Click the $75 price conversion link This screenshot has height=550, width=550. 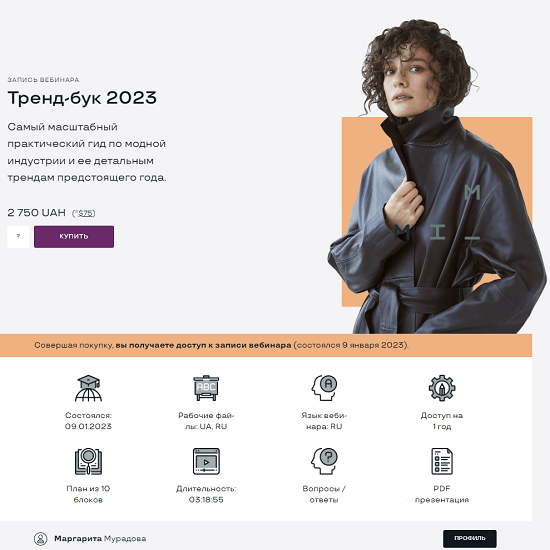coord(85,213)
